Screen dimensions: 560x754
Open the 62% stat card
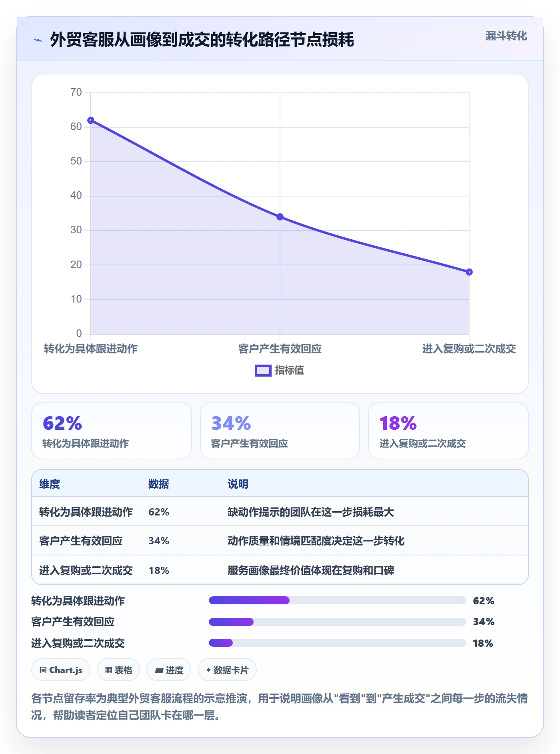tap(112, 431)
